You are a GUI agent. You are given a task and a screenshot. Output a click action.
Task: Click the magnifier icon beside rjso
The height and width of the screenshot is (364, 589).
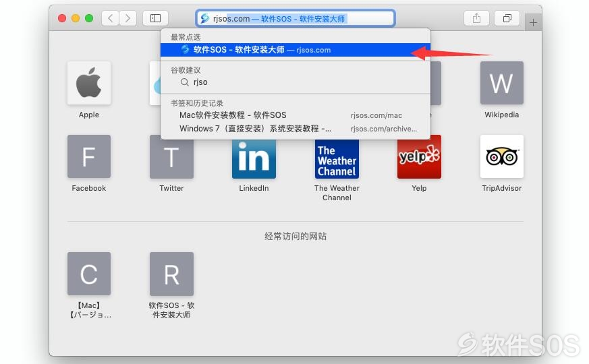tap(184, 82)
